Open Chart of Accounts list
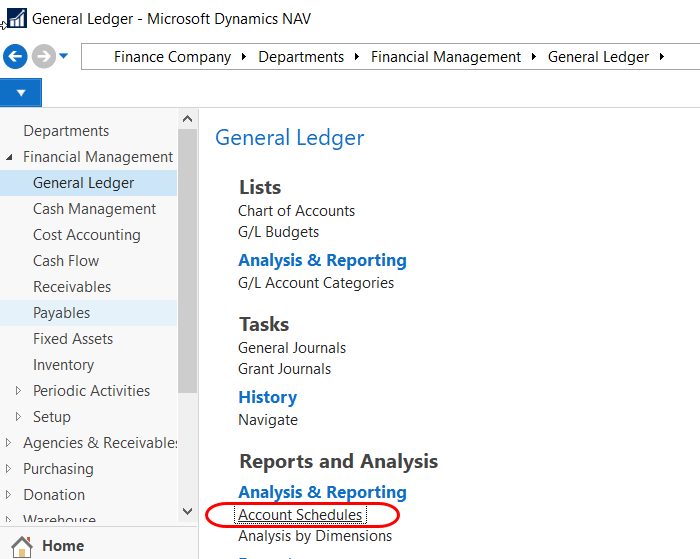Screen dimensions: 700x559 296,211
